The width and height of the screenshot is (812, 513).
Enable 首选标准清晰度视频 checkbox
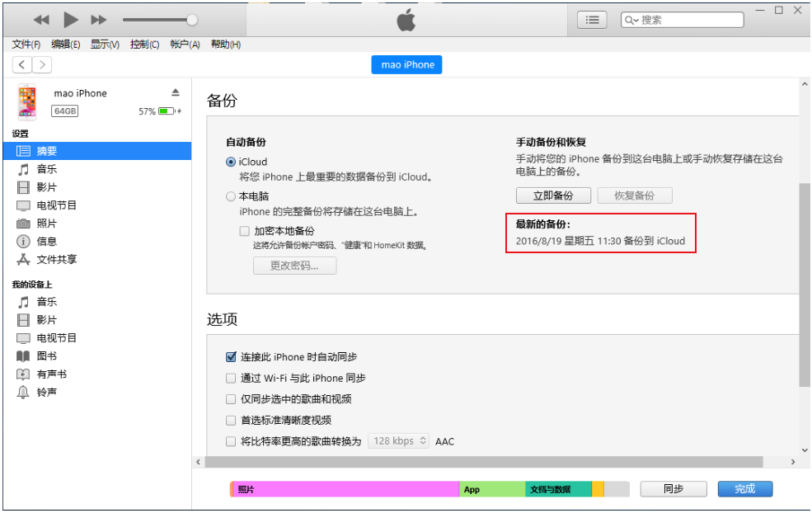click(231, 421)
